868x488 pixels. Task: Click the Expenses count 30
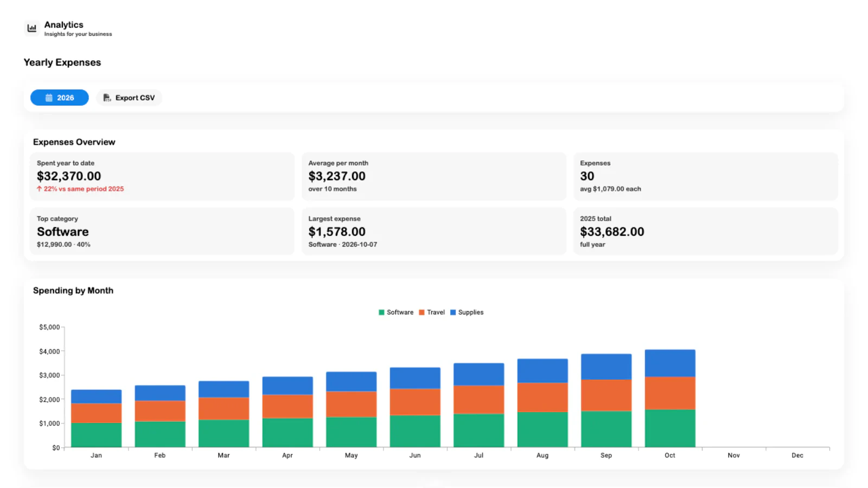[587, 176]
